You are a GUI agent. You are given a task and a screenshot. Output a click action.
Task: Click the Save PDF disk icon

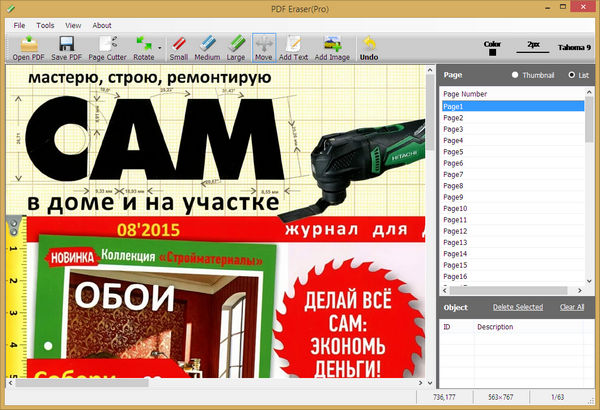(x=66, y=46)
